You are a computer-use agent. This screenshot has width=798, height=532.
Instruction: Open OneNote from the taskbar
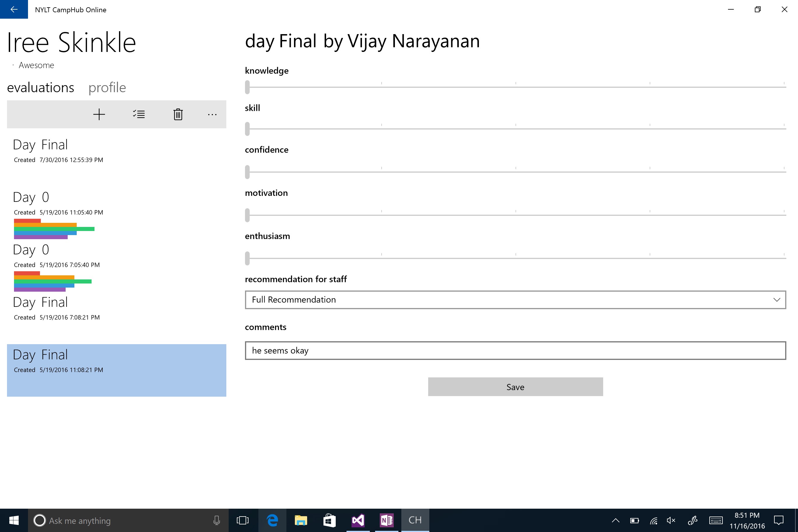[386, 520]
